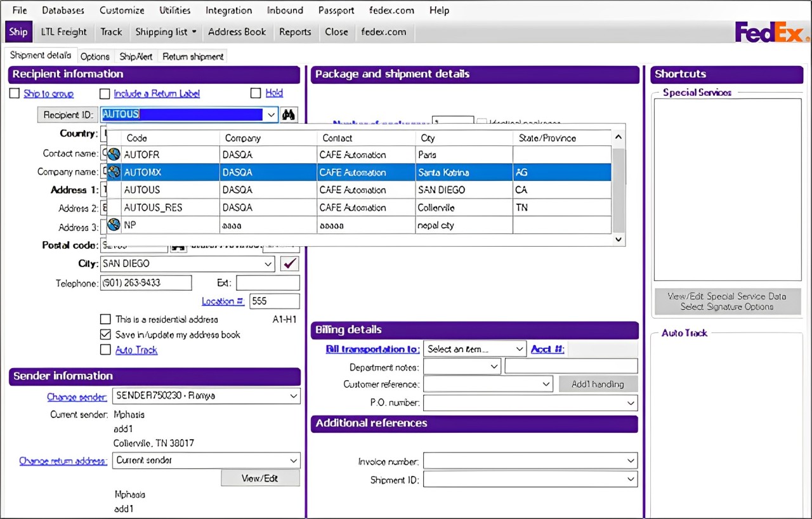Open LTL Freight in the toolbar

point(63,32)
